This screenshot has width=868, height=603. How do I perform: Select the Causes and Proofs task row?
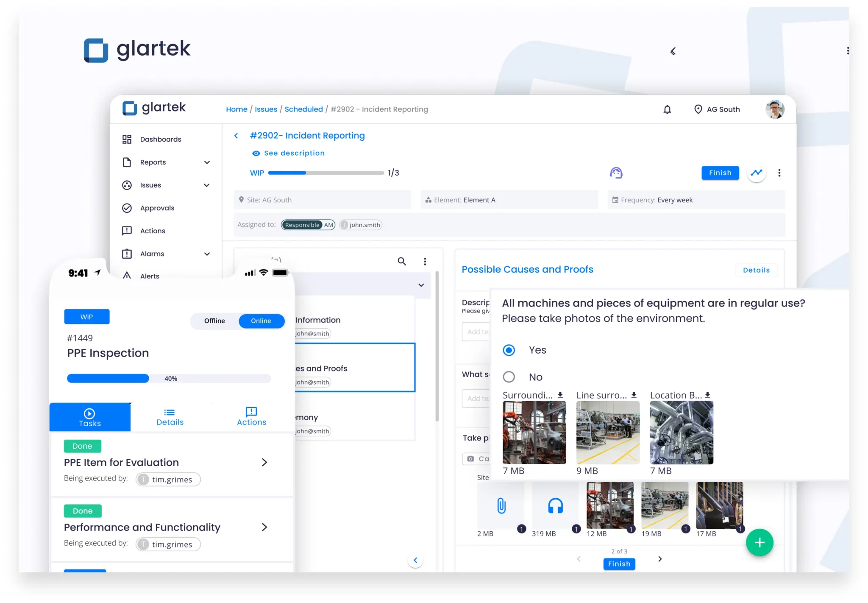(354, 368)
